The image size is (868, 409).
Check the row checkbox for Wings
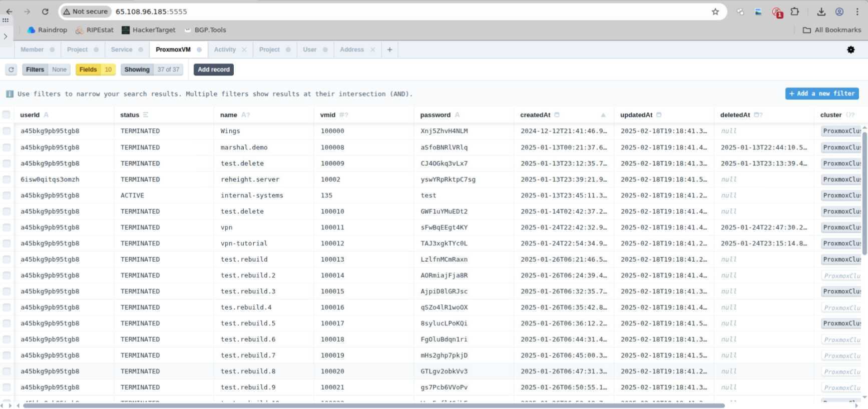[x=7, y=131]
